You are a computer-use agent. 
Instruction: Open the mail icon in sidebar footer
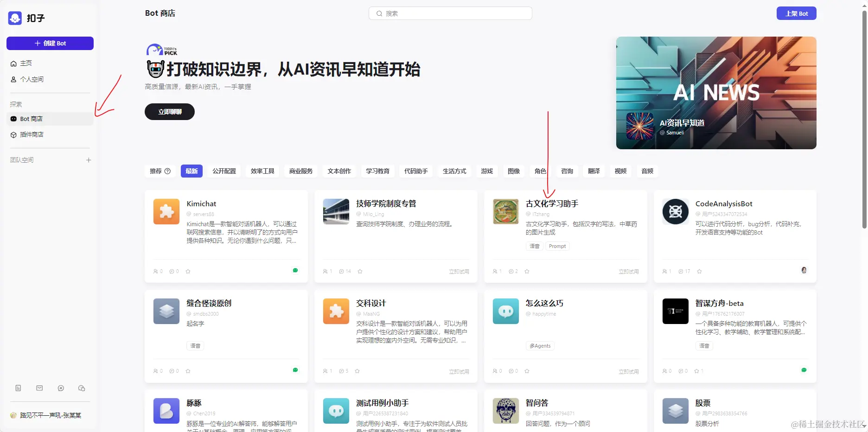pyautogui.click(x=39, y=388)
